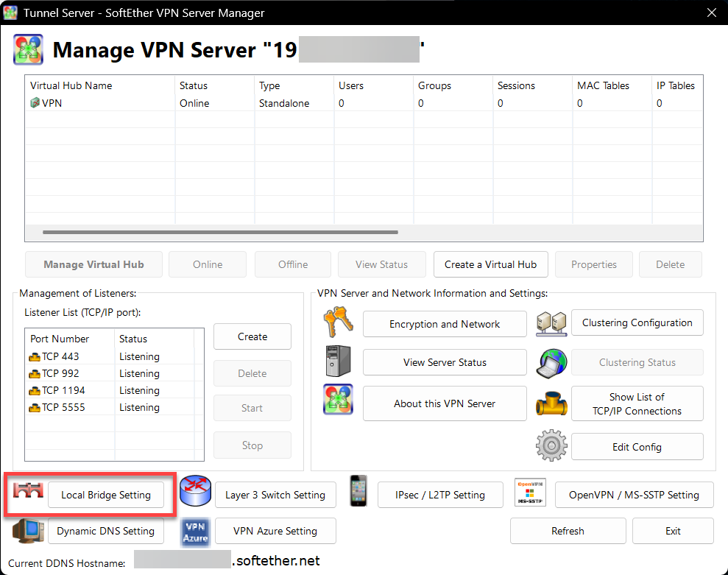This screenshot has height=575, width=728.
Task: Click the Port Number column header
Action: (x=70, y=339)
